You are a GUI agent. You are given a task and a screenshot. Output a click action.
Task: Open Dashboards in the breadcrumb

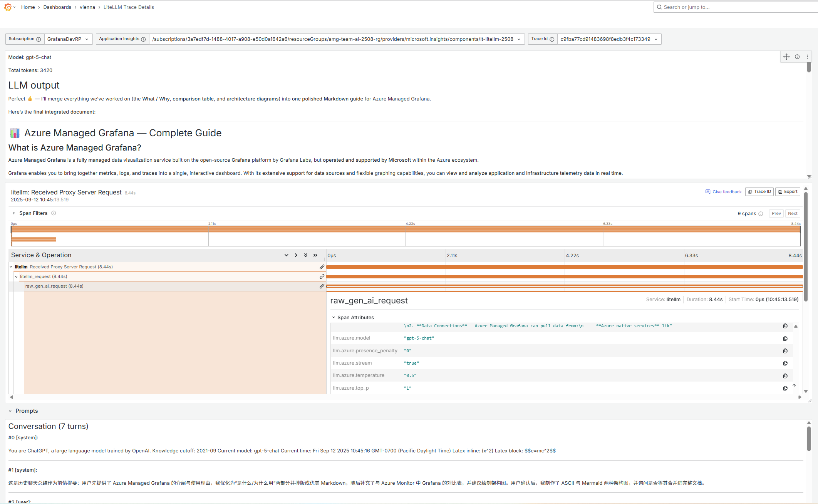(57, 7)
